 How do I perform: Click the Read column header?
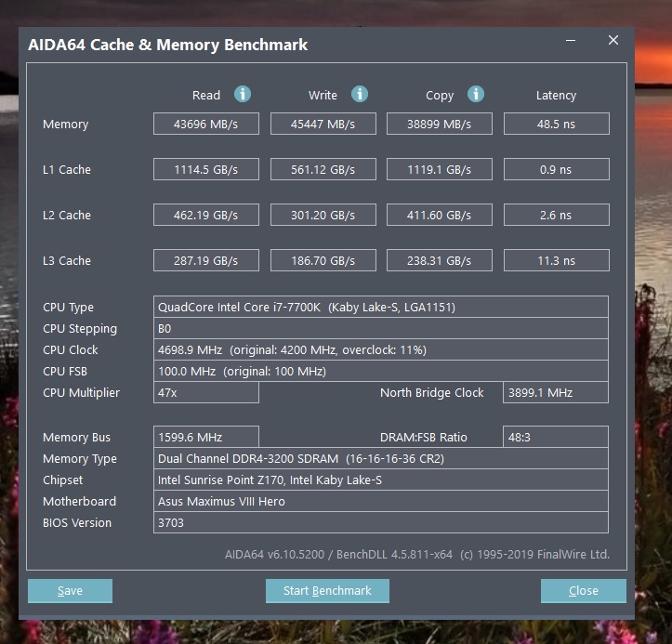click(x=206, y=95)
